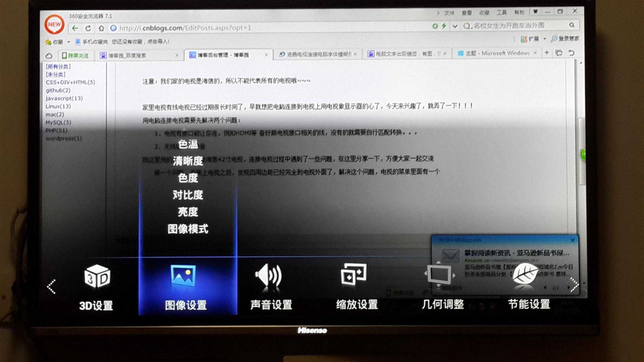
Task: Switch to 主题 - Microsoft Windows tab
Action: (497, 53)
